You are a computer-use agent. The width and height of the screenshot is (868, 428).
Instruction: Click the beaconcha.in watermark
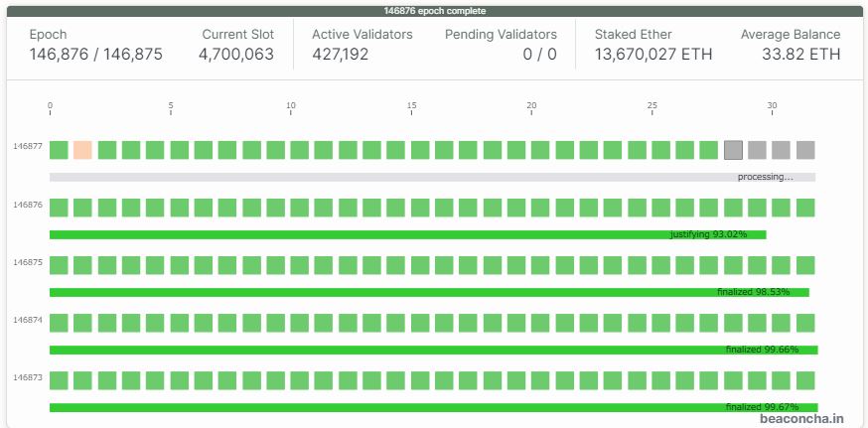coord(800,419)
